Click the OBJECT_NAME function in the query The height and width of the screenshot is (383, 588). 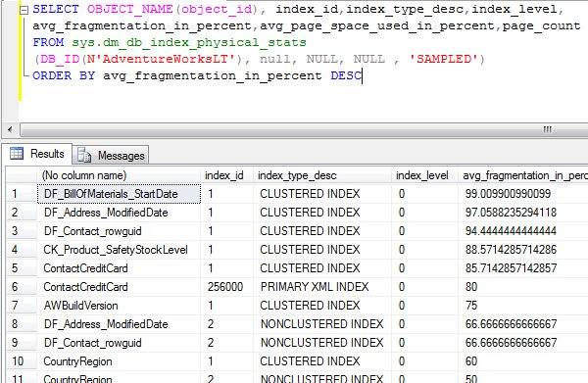tap(129, 10)
